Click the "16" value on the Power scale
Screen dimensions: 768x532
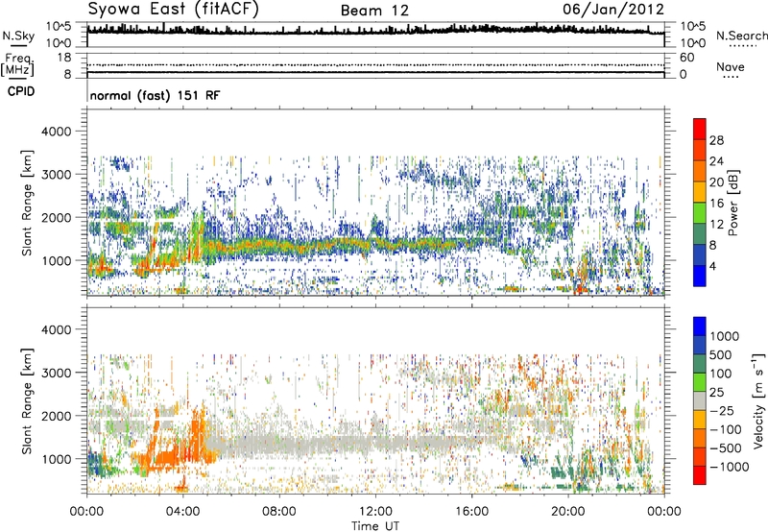(716, 204)
